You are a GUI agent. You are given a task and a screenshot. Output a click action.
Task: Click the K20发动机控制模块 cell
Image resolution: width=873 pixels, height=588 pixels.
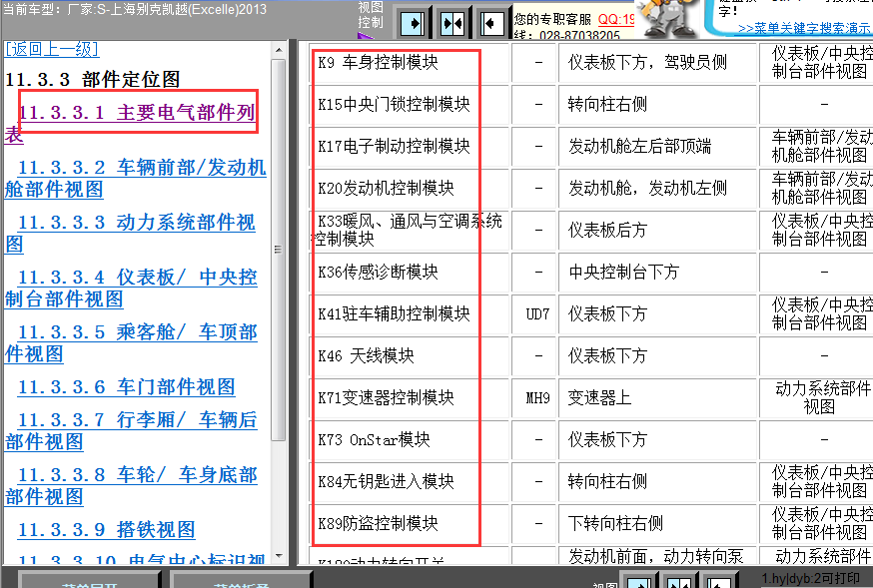pos(410,189)
